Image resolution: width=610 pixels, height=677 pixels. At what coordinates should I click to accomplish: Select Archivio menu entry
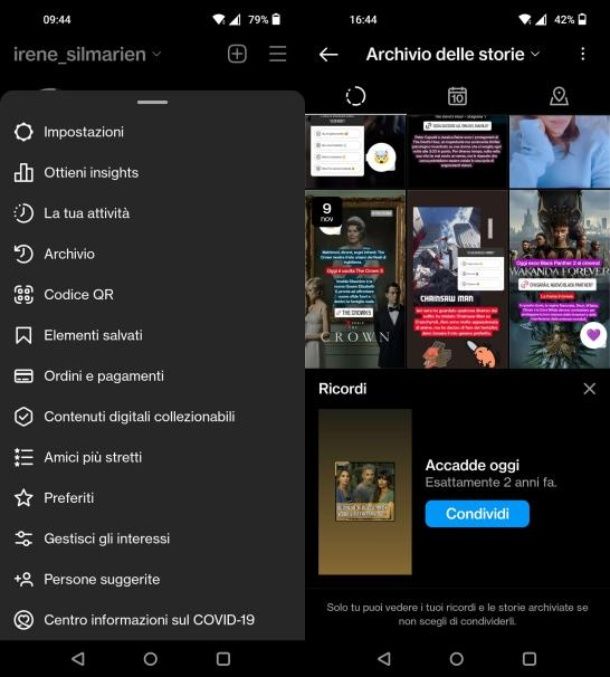coord(152,254)
